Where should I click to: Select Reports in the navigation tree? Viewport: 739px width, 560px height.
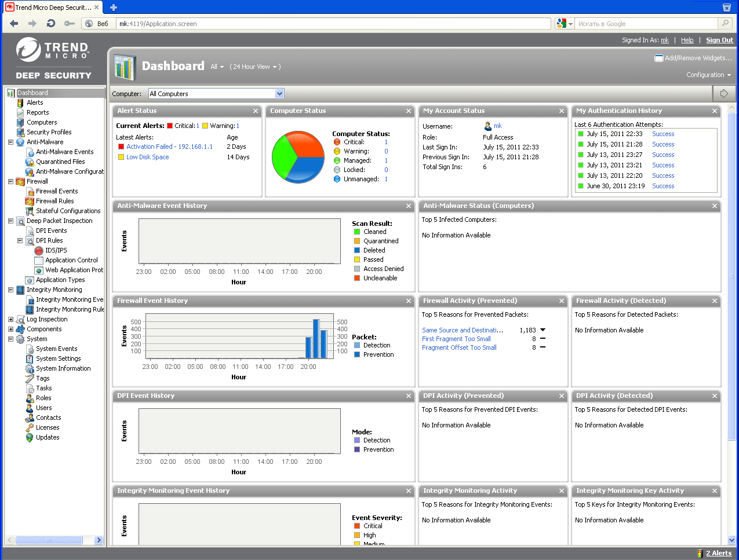(x=38, y=113)
